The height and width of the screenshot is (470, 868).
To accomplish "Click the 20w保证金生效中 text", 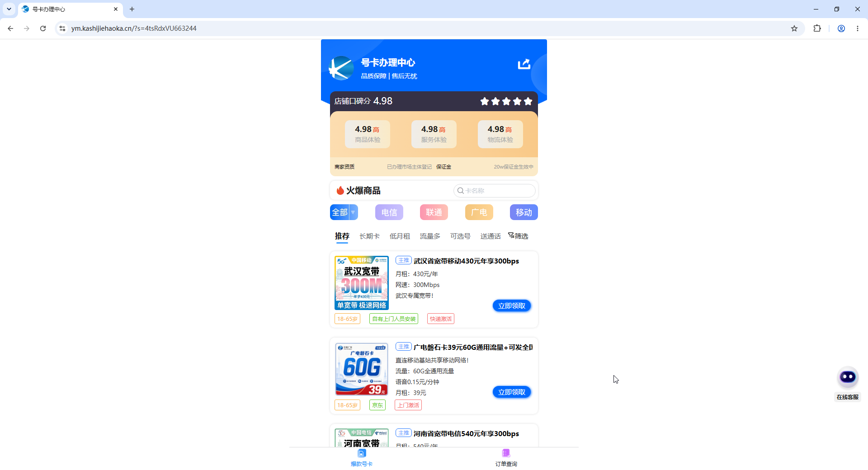I will [514, 167].
